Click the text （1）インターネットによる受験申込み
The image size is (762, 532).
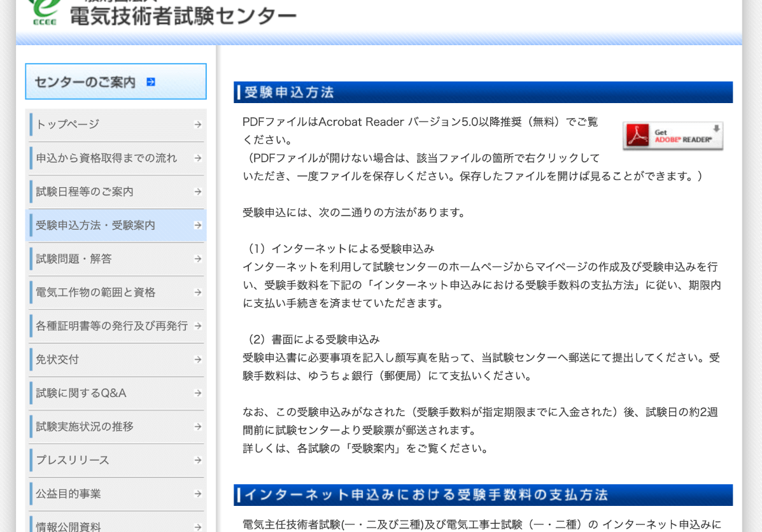(x=339, y=249)
